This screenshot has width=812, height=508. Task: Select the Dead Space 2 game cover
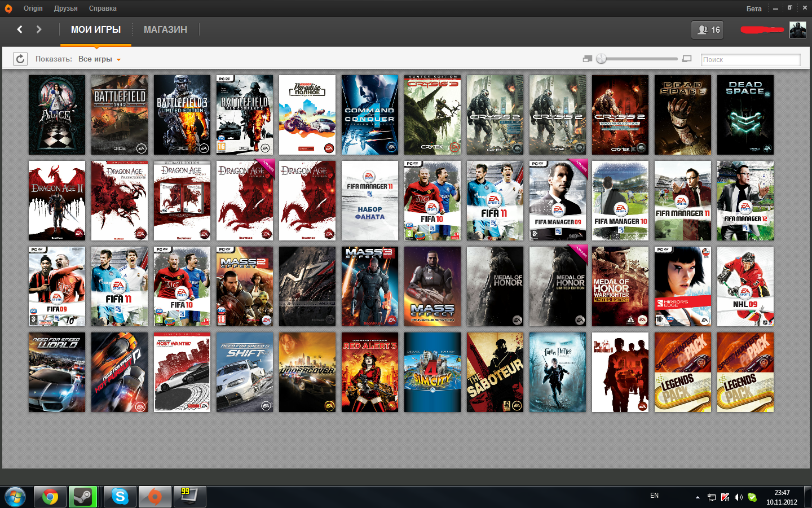point(745,115)
